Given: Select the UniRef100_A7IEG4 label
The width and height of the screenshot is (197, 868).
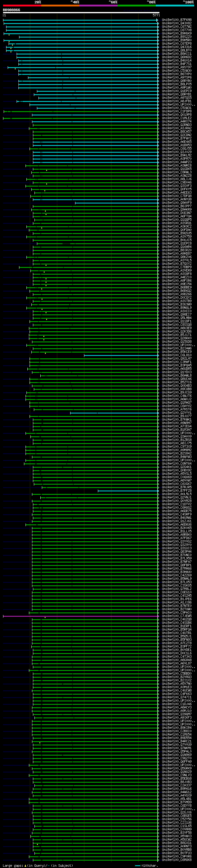Looking at the screenshot, I should (177, 426).
